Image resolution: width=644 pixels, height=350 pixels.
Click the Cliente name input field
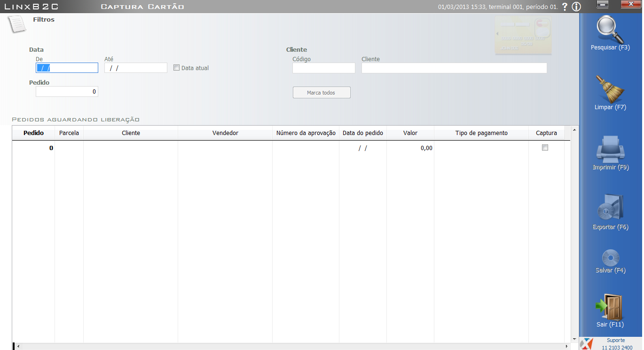[454, 68]
